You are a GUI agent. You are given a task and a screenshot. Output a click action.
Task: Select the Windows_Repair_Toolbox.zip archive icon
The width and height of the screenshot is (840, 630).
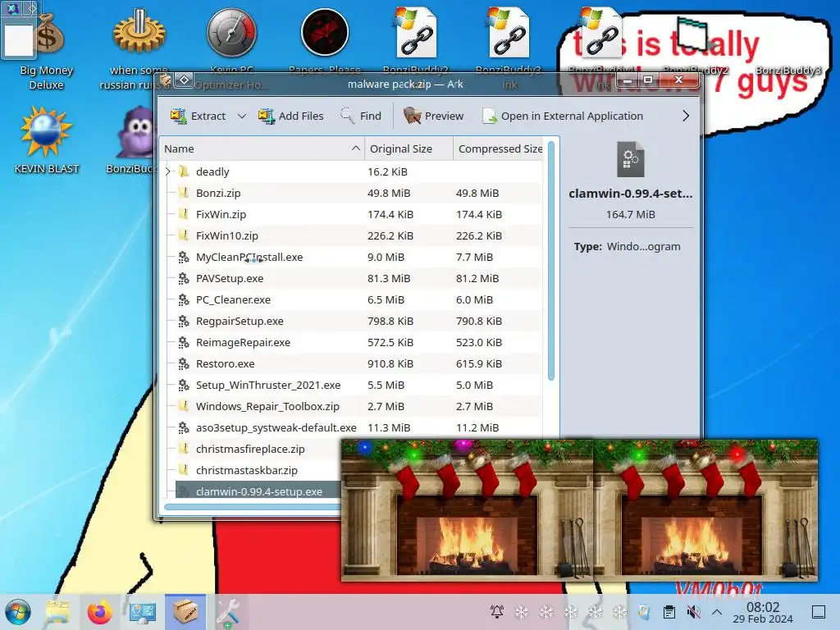click(x=184, y=406)
